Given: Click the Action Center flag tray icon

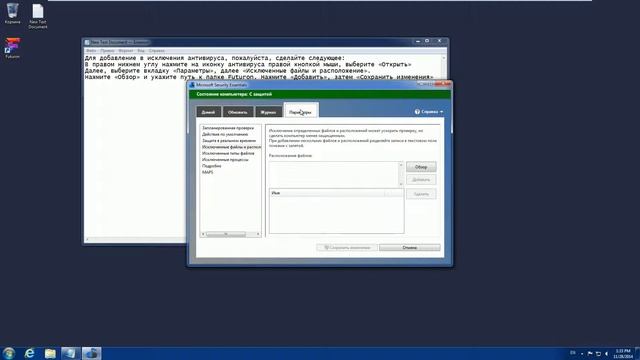Looking at the screenshot, I should (590, 353).
